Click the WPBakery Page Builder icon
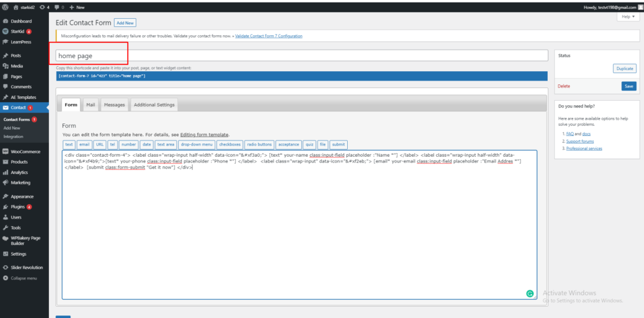 pos(6,238)
